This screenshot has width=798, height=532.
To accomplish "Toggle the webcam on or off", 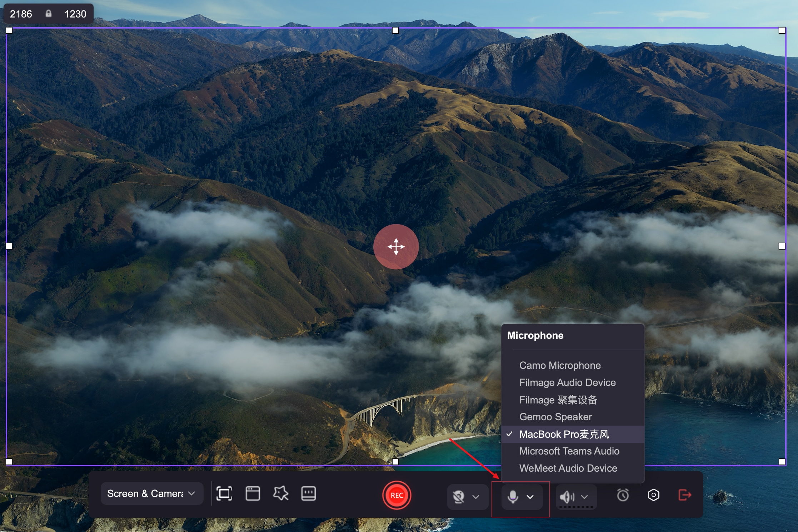I will point(459,497).
